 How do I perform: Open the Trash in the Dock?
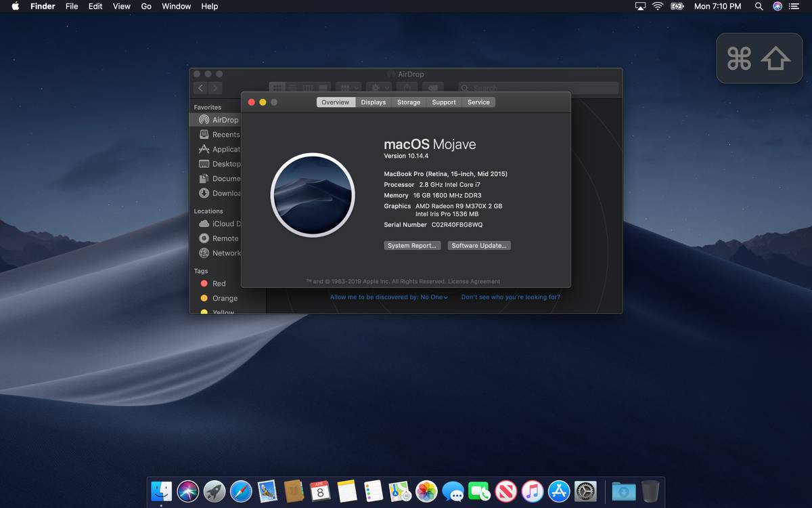click(x=650, y=491)
